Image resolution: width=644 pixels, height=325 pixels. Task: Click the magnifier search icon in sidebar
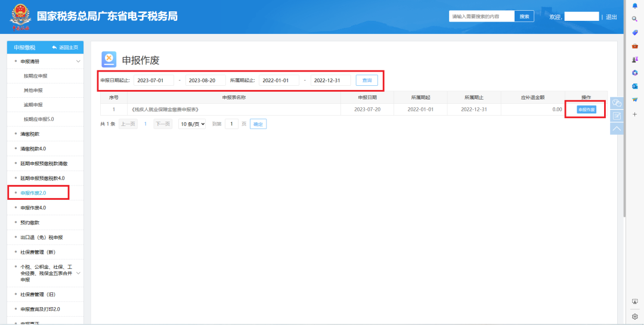tap(635, 19)
